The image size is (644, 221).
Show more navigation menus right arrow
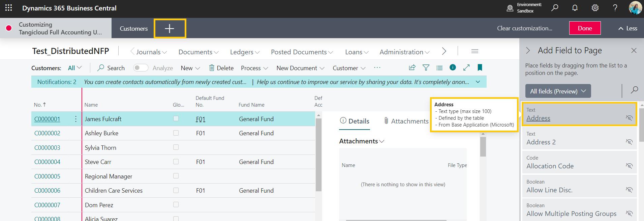click(444, 51)
